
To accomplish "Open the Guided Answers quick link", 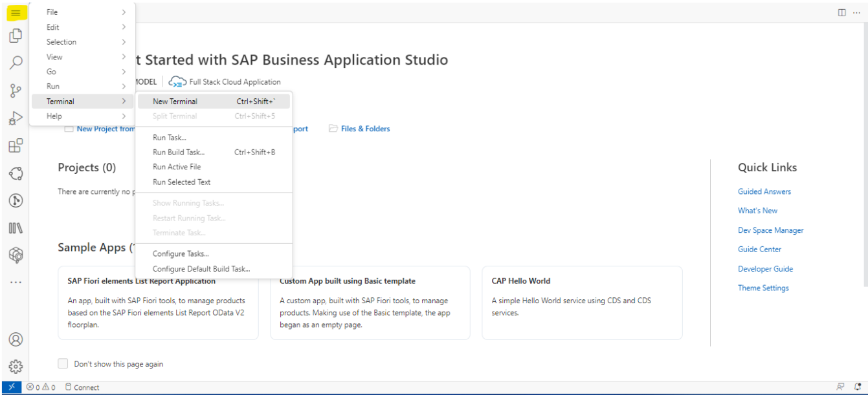I will tap(764, 192).
